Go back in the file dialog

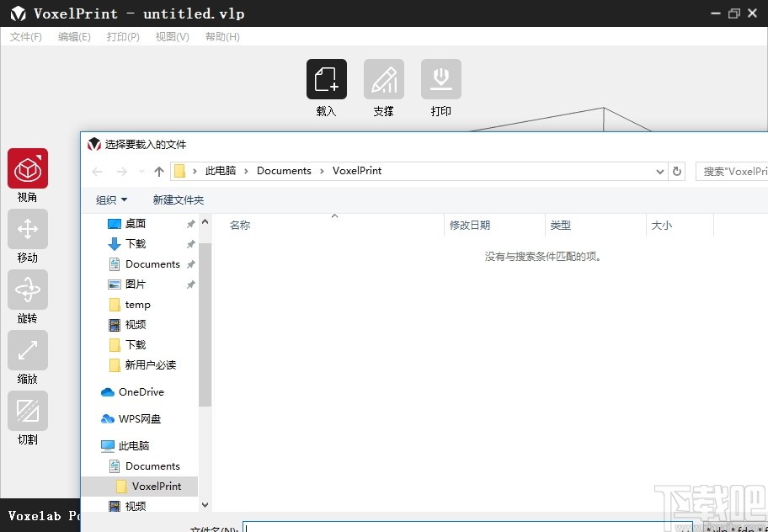[x=97, y=171]
